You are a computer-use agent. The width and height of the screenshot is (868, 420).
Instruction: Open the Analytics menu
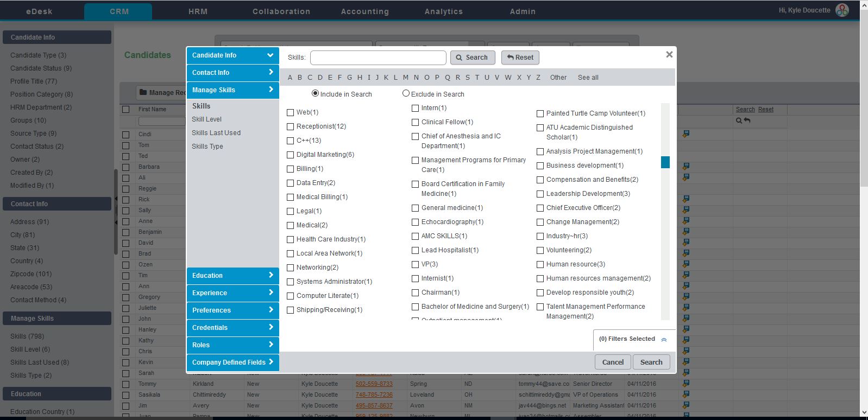[x=443, y=11]
